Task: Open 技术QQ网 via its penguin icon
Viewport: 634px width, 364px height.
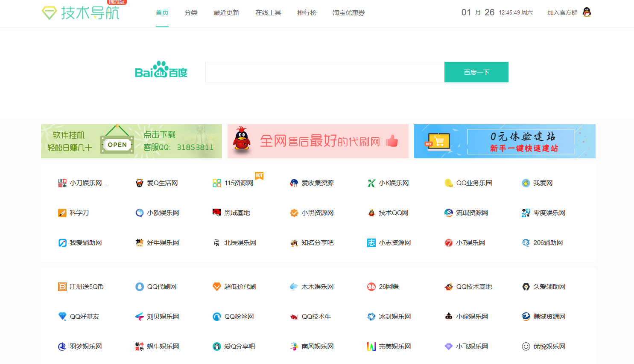Action: (371, 213)
